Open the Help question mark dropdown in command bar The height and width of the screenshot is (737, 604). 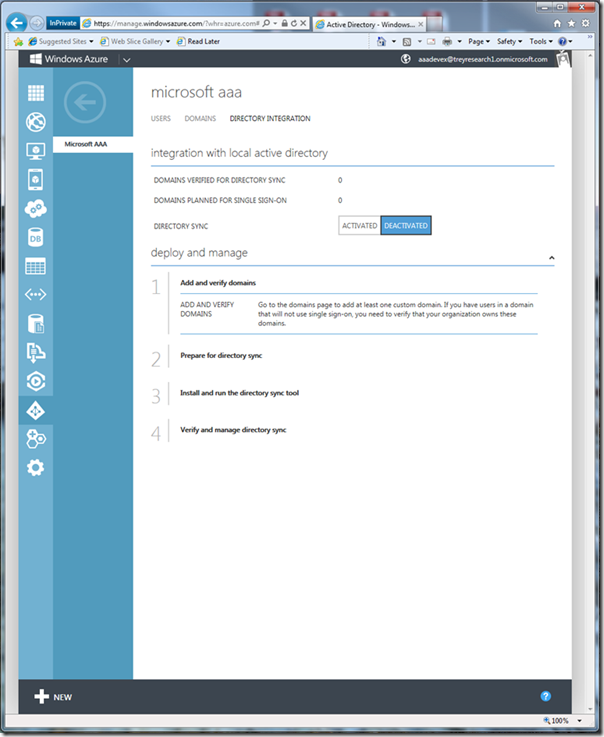[565, 41]
